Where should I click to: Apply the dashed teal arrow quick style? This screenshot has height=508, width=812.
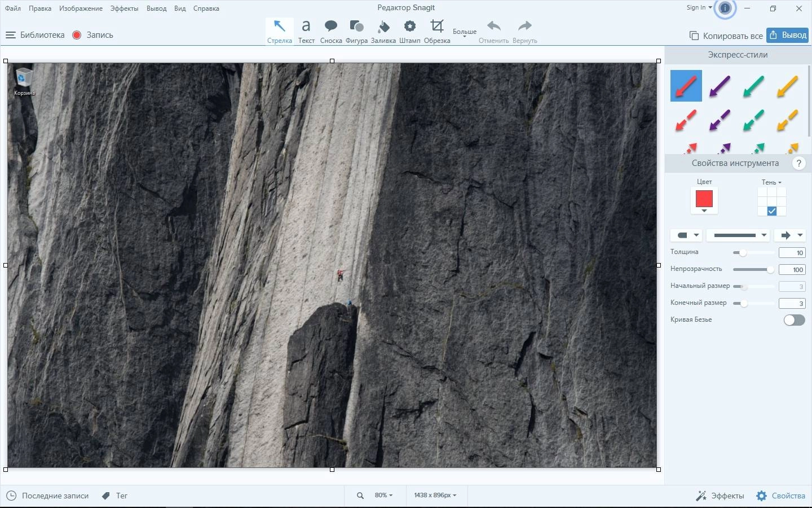[753, 120]
